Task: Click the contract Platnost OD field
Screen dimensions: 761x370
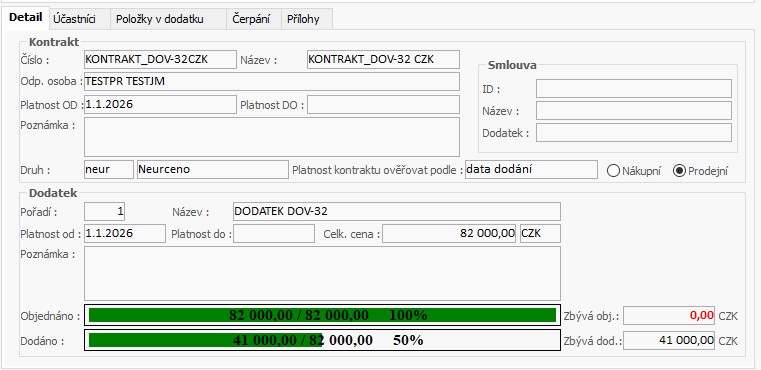Action: 160,104
